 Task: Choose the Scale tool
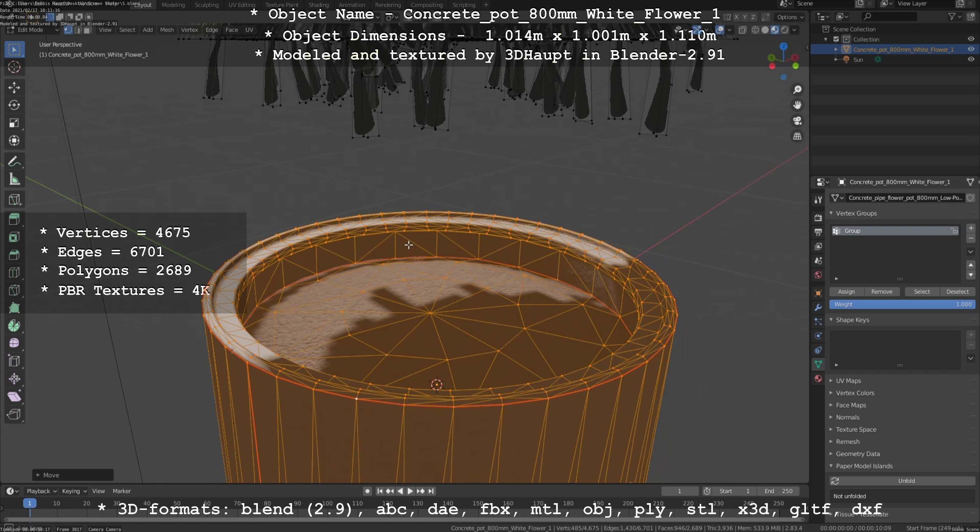click(x=14, y=123)
